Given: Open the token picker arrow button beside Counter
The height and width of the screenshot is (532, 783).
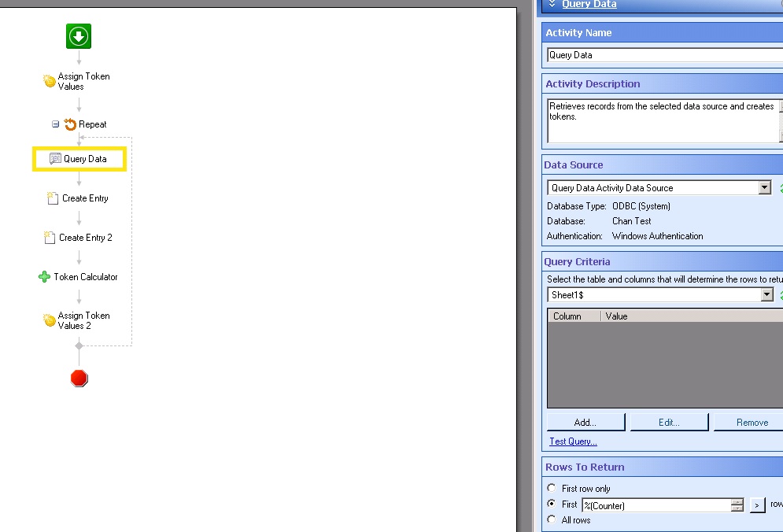Looking at the screenshot, I should 757,505.
